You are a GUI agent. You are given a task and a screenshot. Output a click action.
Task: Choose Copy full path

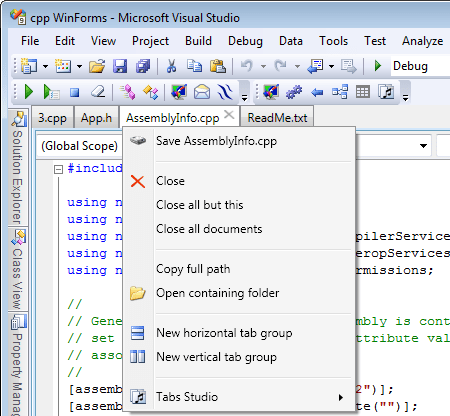pos(239,269)
